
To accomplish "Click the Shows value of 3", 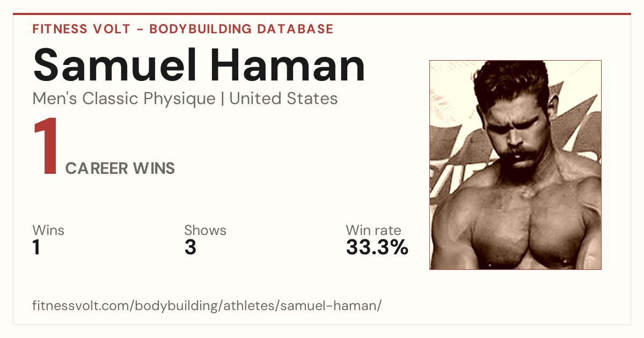I will 190,248.
